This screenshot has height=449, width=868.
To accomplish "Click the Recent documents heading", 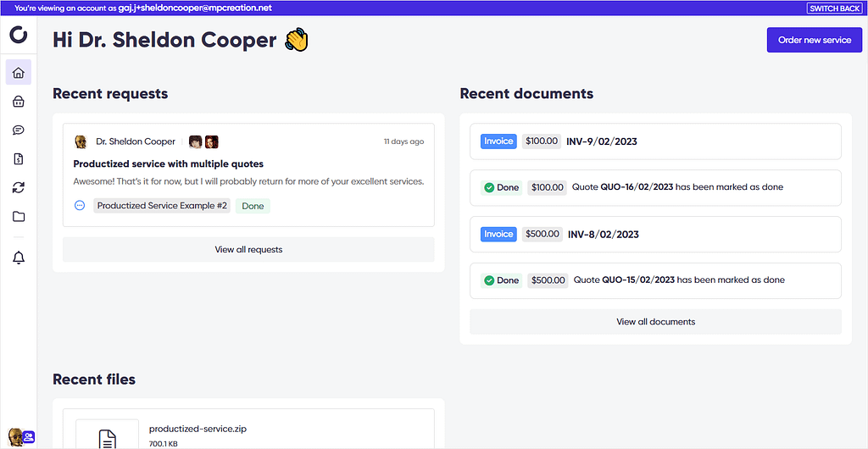I will click(x=526, y=93).
